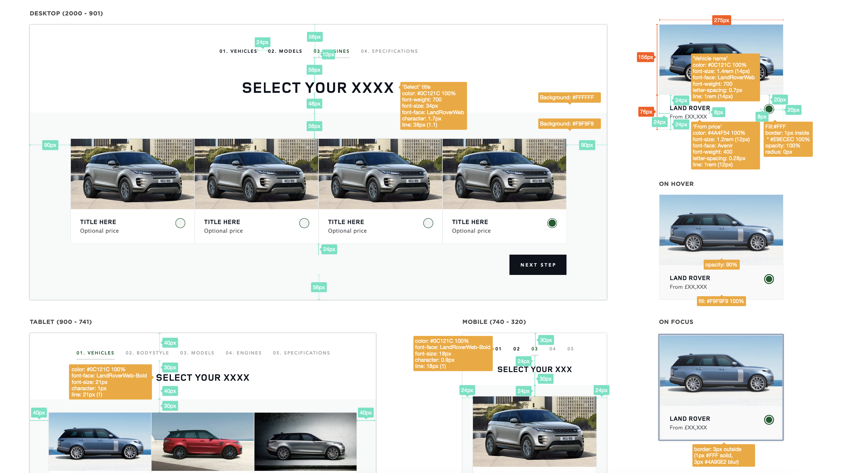This screenshot has width=868, height=473.
Task: Click the car image in ON FOCUS card
Action: [x=721, y=370]
